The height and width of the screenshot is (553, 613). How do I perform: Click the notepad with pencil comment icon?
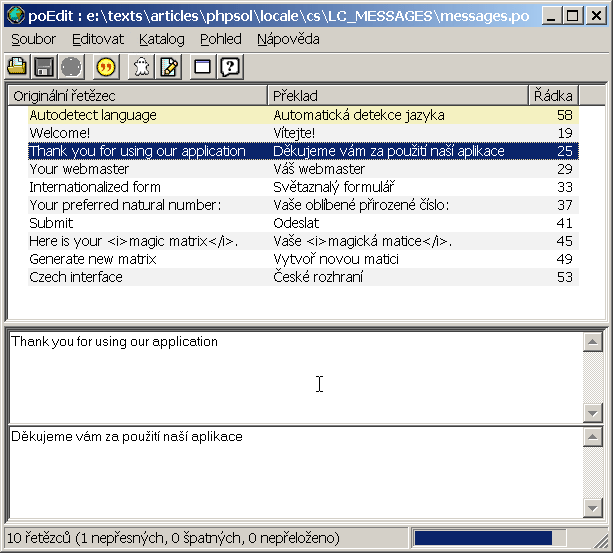(168, 67)
